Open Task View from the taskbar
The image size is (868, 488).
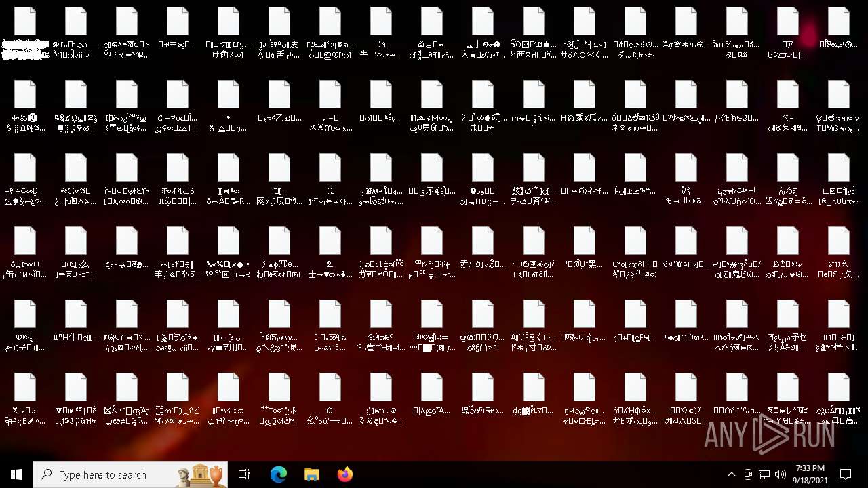[244, 474]
